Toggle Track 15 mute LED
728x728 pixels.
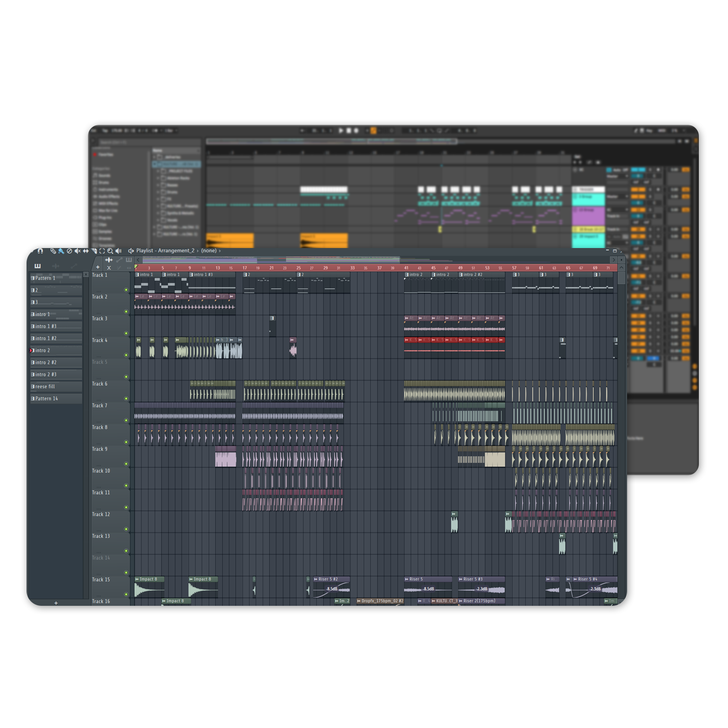[x=126, y=594]
